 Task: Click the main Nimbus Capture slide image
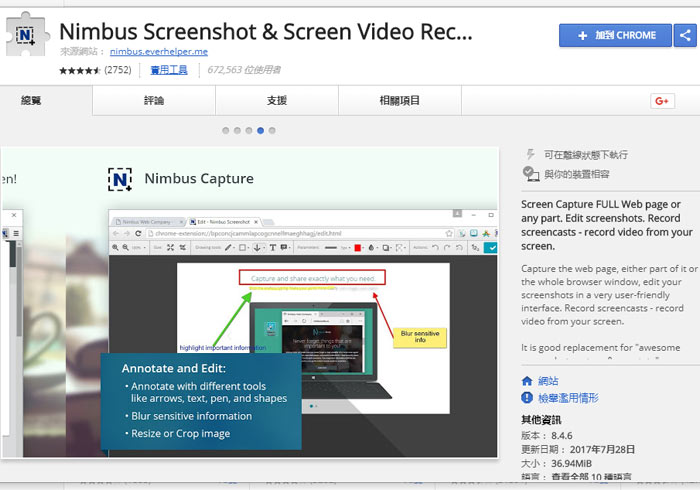tap(250, 302)
